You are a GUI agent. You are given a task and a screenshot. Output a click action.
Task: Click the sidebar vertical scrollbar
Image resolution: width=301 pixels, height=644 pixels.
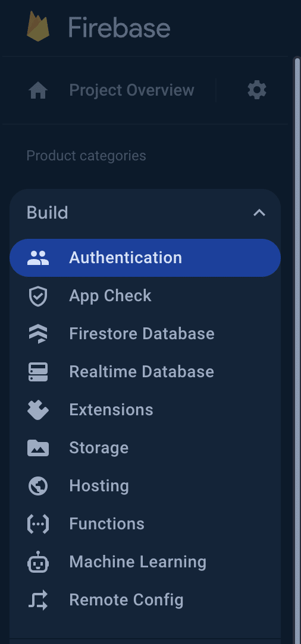[x=297, y=351]
